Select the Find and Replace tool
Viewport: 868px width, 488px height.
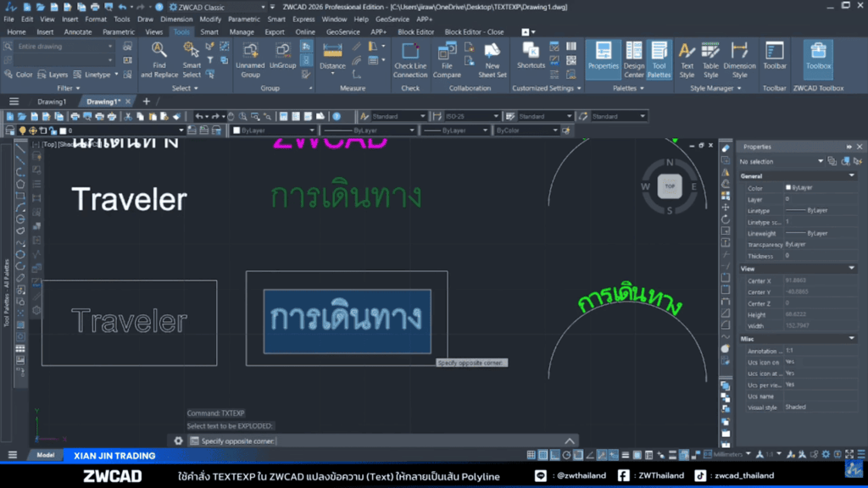point(159,62)
